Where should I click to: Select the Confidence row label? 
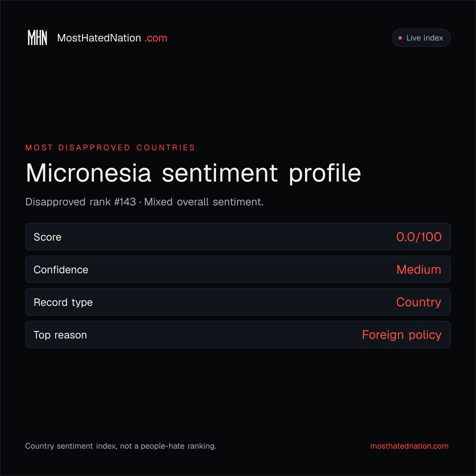tap(61, 270)
